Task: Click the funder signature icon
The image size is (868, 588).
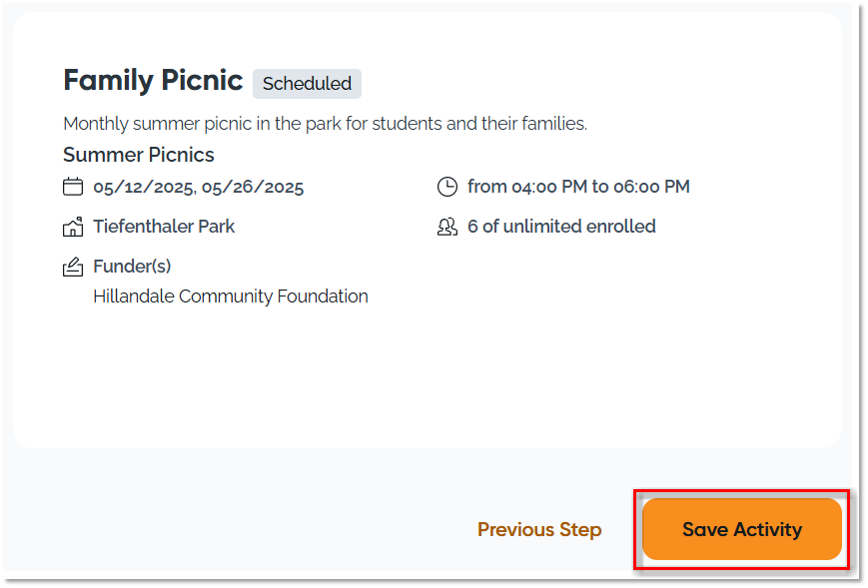Action: 72,266
